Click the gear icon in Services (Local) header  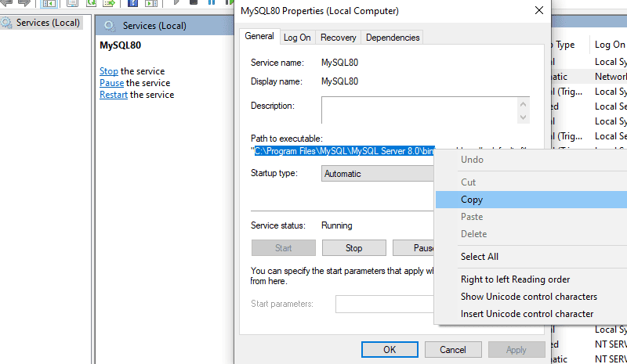tap(109, 26)
